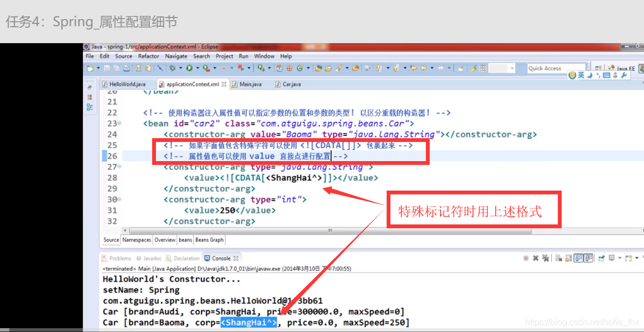Toggle Pin Editor in the toolbar
Screen dimensions: 644x332
pos(461,68)
